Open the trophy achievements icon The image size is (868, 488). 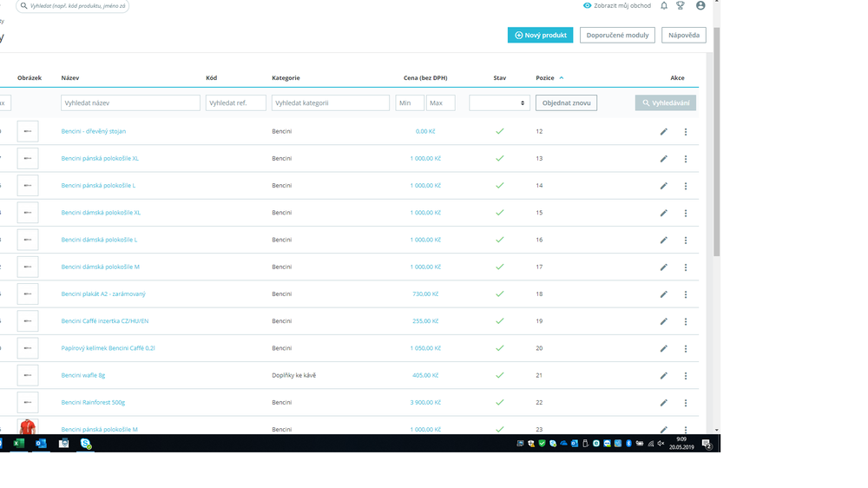[x=681, y=5]
